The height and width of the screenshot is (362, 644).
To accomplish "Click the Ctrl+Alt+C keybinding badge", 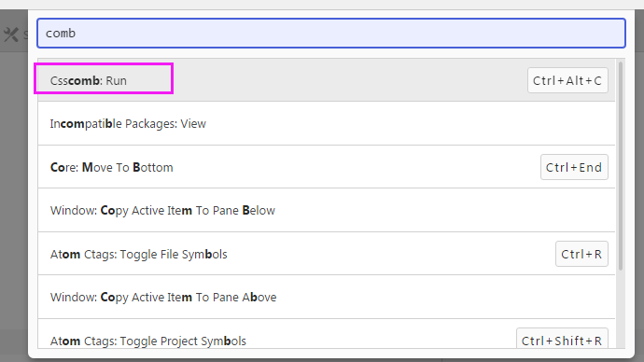I will (567, 80).
